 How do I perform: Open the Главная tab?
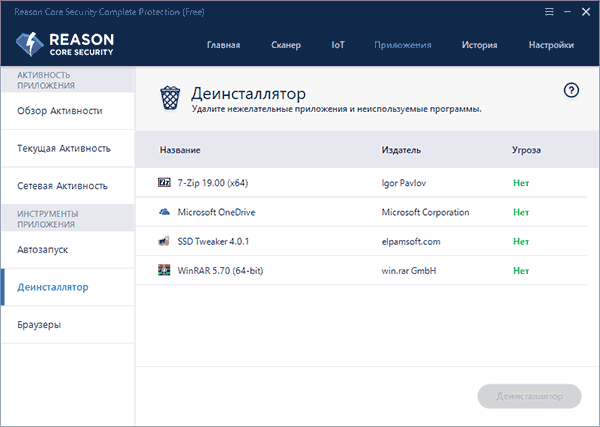point(224,45)
